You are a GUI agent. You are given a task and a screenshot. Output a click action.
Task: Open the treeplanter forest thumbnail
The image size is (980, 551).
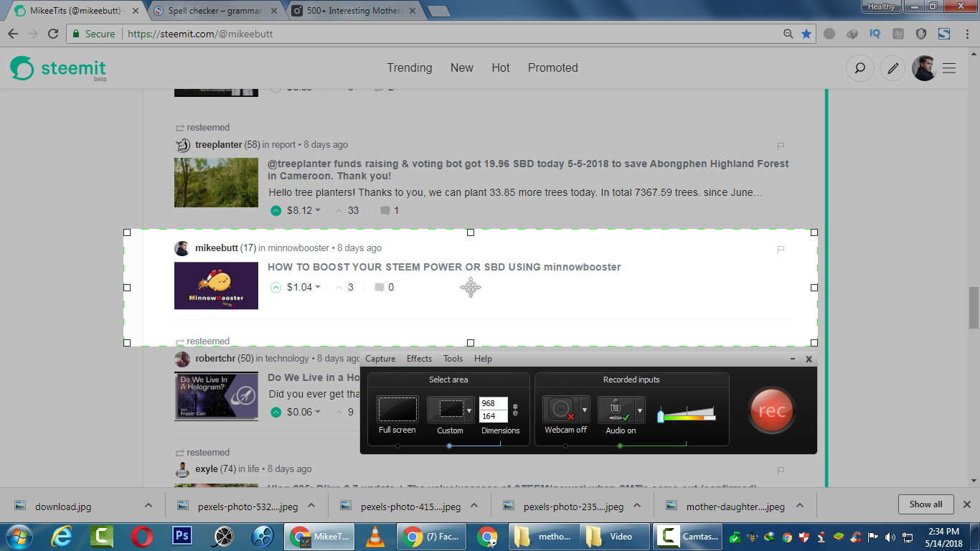[216, 183]
